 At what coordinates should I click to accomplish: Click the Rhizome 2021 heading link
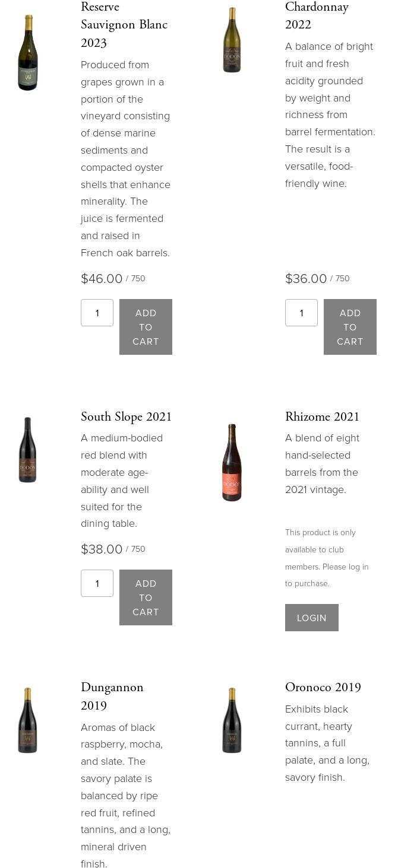coord(322,416)
